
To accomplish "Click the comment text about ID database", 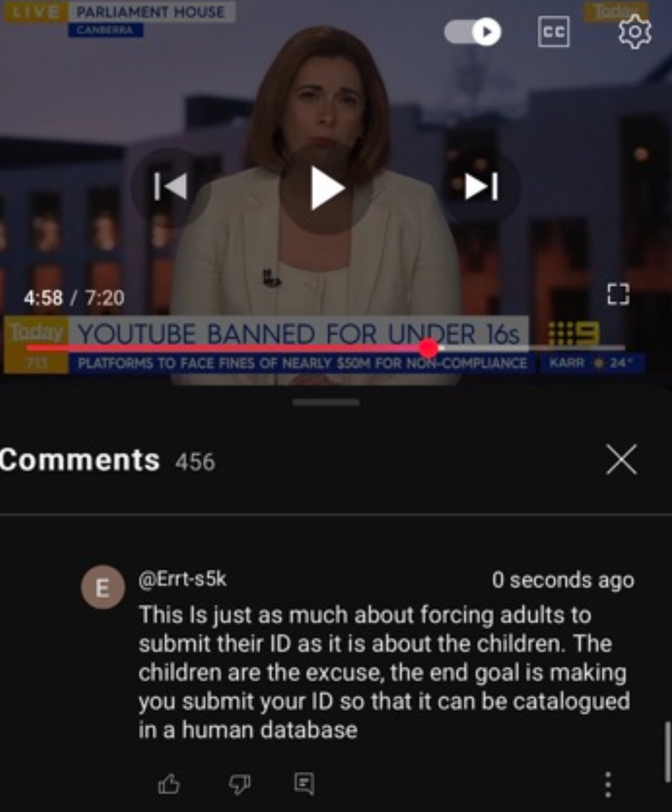I will pos(384,673).
